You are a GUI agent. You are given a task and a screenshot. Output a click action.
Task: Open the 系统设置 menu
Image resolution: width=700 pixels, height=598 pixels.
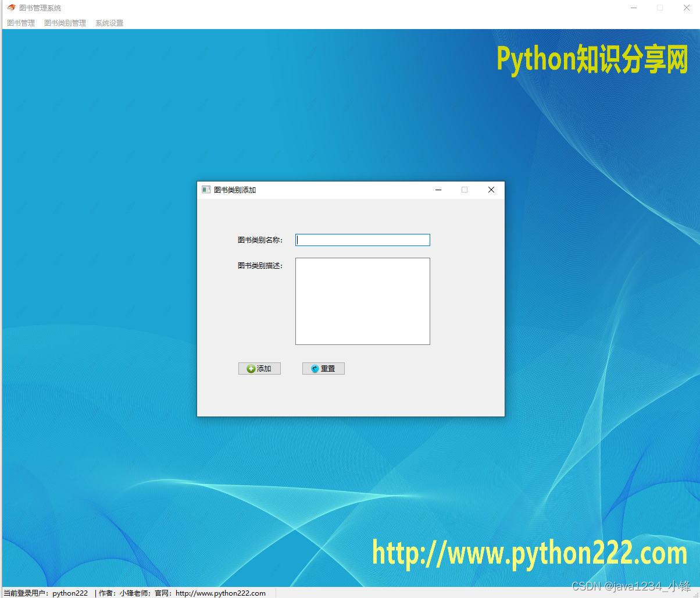click(x=108, y=23)
